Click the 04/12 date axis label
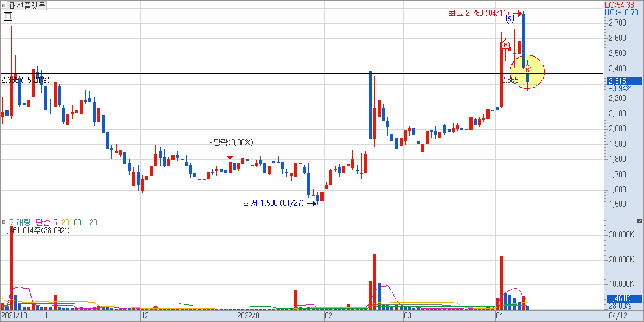The height and width of the screenshot is (322, 644). coord(618,316)
